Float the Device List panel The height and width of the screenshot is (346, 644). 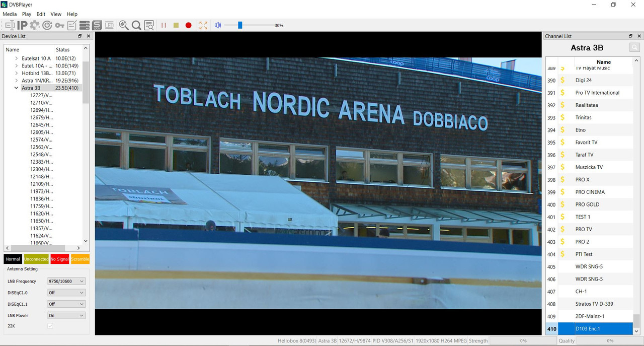(80, 36)
